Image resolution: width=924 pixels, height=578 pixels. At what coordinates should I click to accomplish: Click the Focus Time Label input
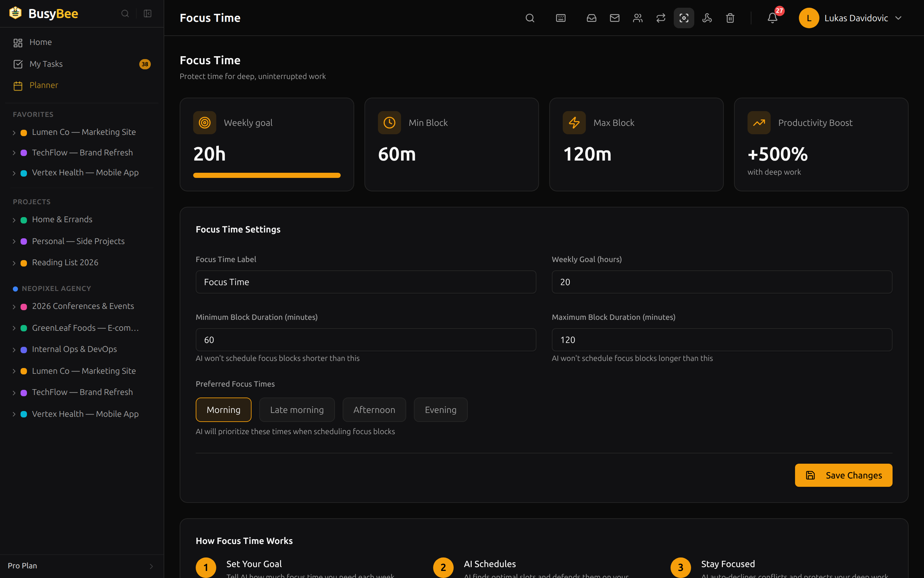[x=366, y=282]
